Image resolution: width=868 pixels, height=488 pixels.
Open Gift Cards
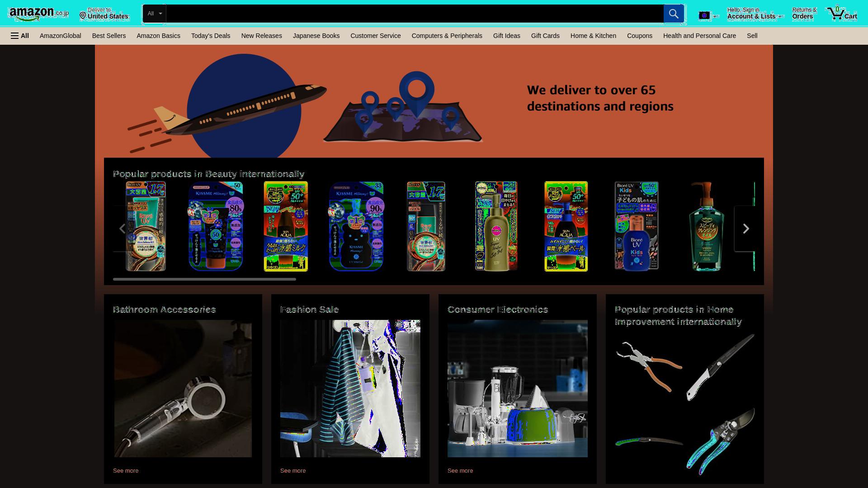[545, 36]
